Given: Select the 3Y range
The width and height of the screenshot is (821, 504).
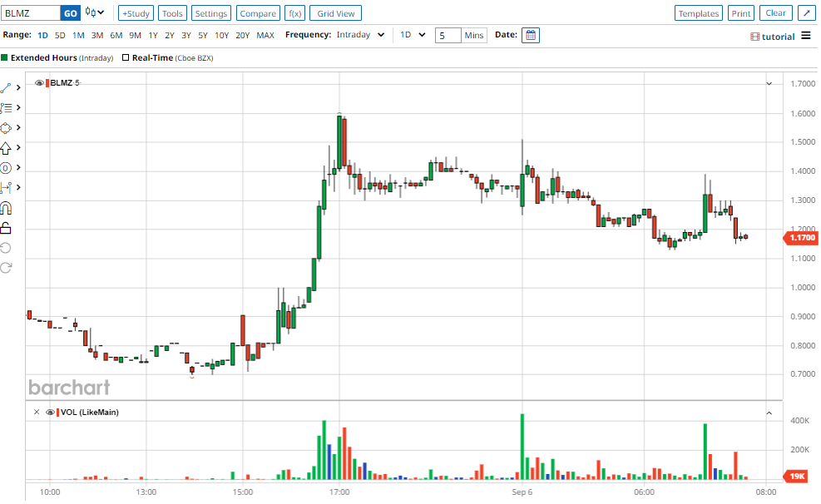Looking at the screenshot, I should click(x=185, y=35).
